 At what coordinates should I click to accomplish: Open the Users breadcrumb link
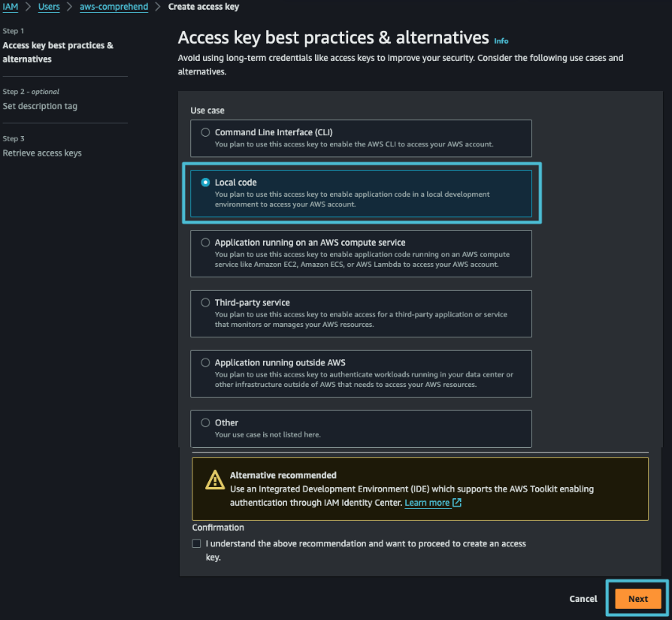[48, 7]
